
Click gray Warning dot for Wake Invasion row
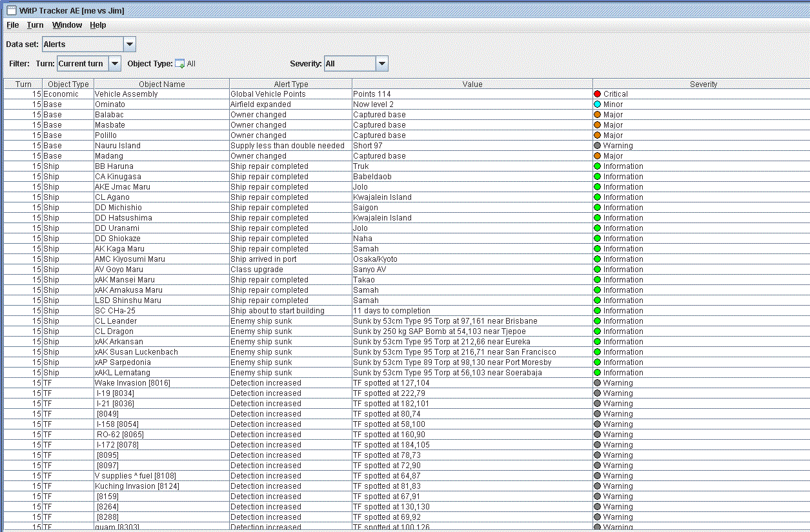(597, 383)
